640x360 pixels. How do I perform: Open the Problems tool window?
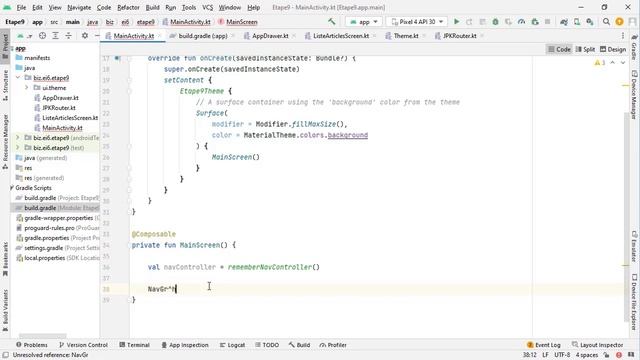31,345
